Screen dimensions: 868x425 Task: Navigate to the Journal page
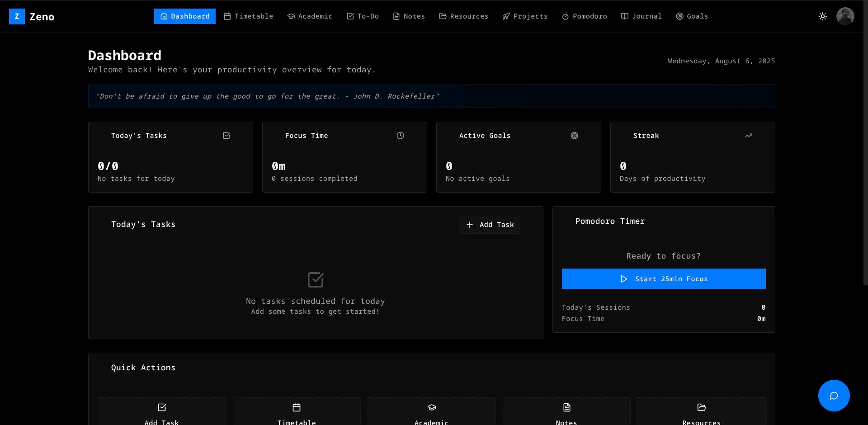coord(641,16)
